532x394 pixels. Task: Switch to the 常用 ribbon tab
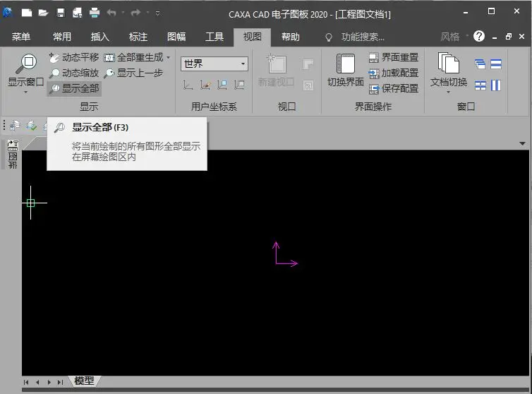coord(62,37)
